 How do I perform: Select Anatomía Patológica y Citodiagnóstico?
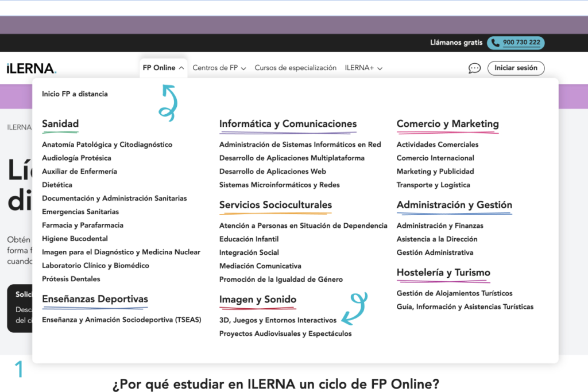[107, 144]
